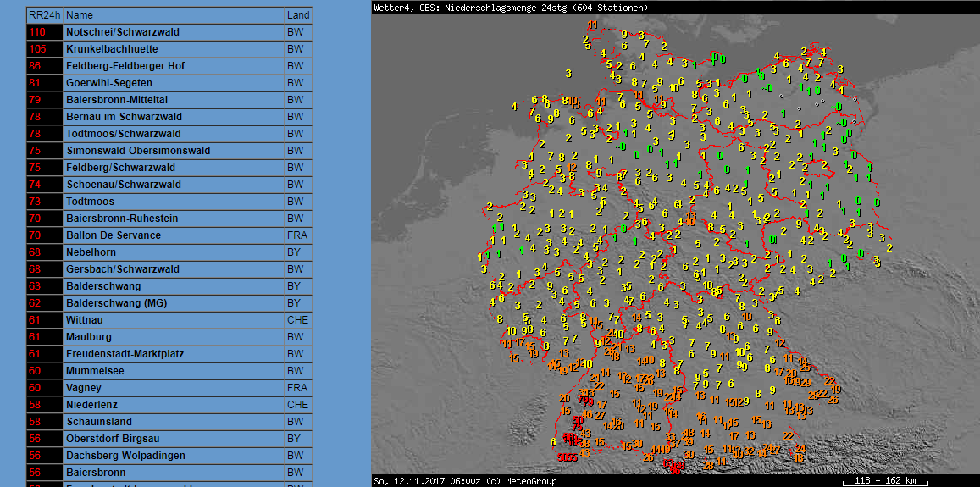Screen dimensions: 980x487
Task: Click the 79 value for Baiersbronn-Mitteltal
Action: click(x=35, y=99)
